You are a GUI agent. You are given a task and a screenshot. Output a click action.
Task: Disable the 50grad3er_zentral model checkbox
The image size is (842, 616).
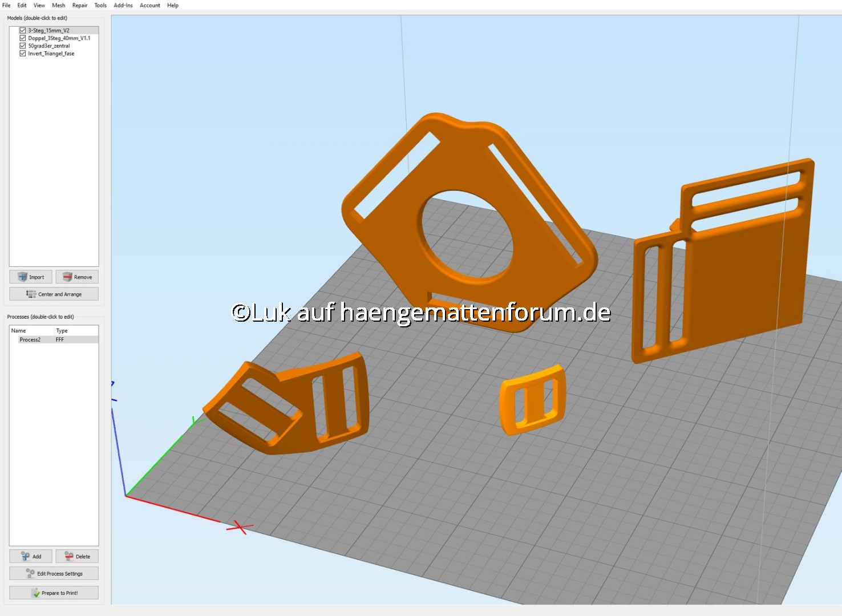[23, 46]
